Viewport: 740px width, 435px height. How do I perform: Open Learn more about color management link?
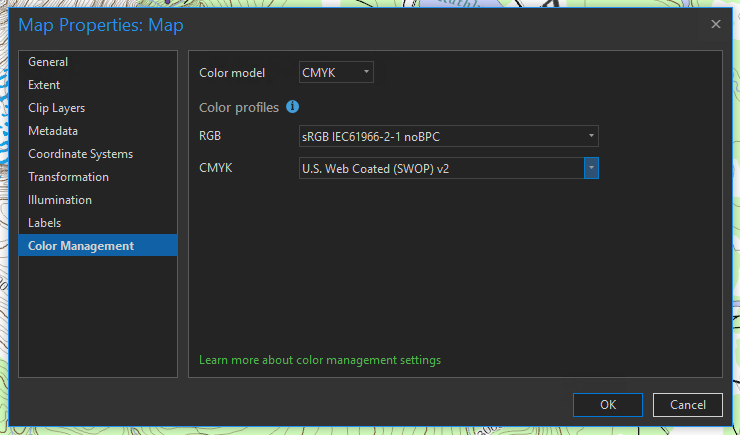[320, 360]
